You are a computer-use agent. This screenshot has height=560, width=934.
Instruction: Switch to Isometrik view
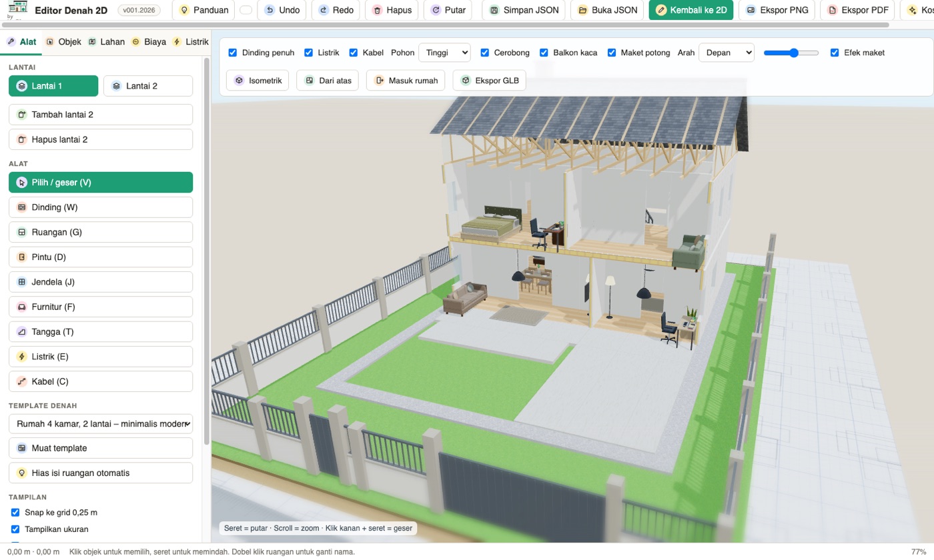coord(258,81)
